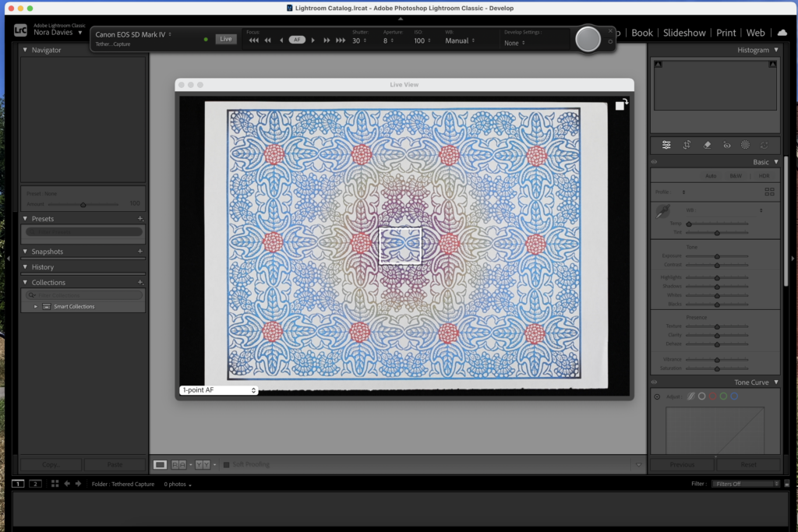Select the Crop tool icon
Image resolution: width=798 pixels, height=532 pixels.
tap(687, 145)
